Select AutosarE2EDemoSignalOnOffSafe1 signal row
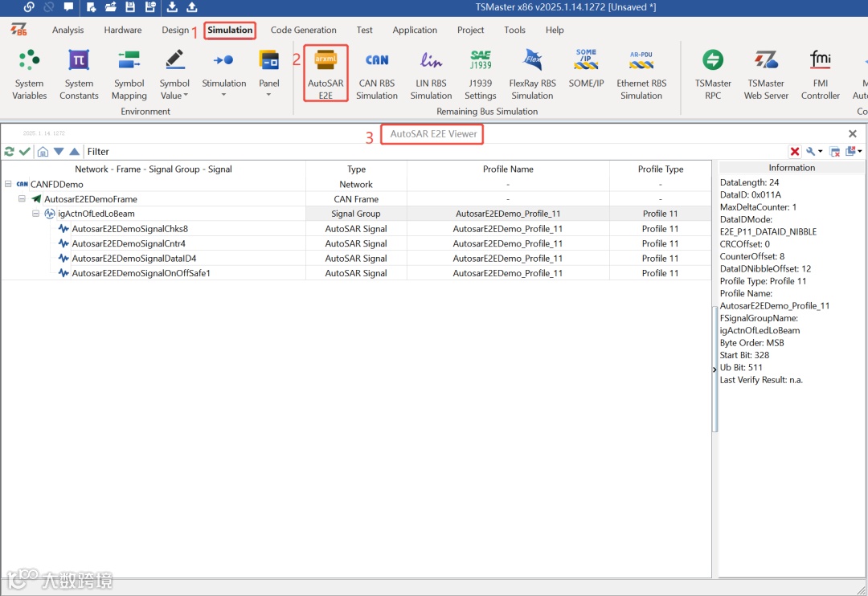 click(x=357, y=273)
